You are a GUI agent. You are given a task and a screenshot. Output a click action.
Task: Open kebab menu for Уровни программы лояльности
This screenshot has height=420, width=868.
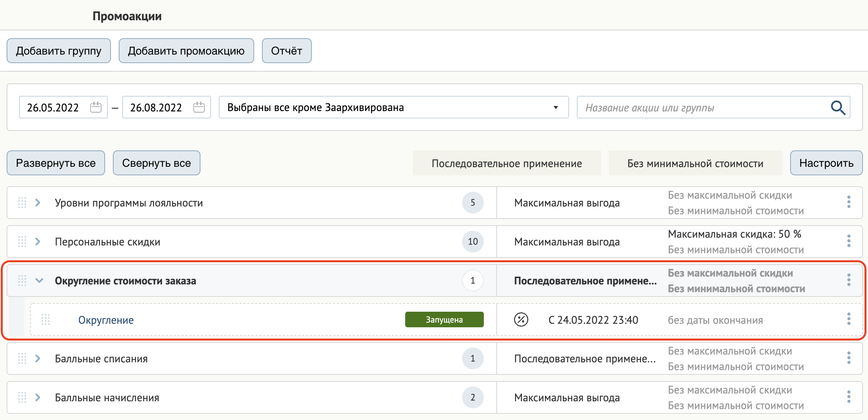(849, 202)
